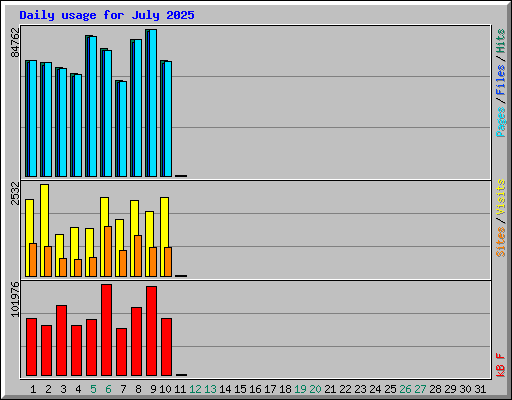Click the yellow 'Visits' legend label
This screenshot has width=512, height=400.
point(500,197)
